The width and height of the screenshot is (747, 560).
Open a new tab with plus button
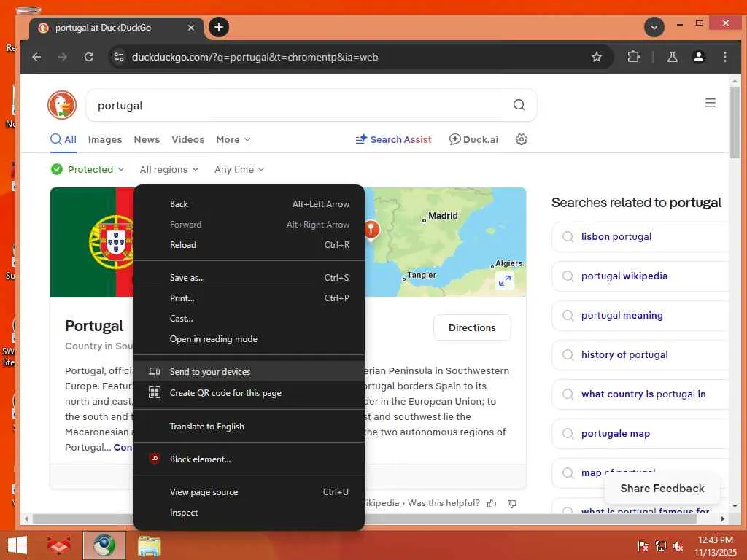(x=219, y=27)
